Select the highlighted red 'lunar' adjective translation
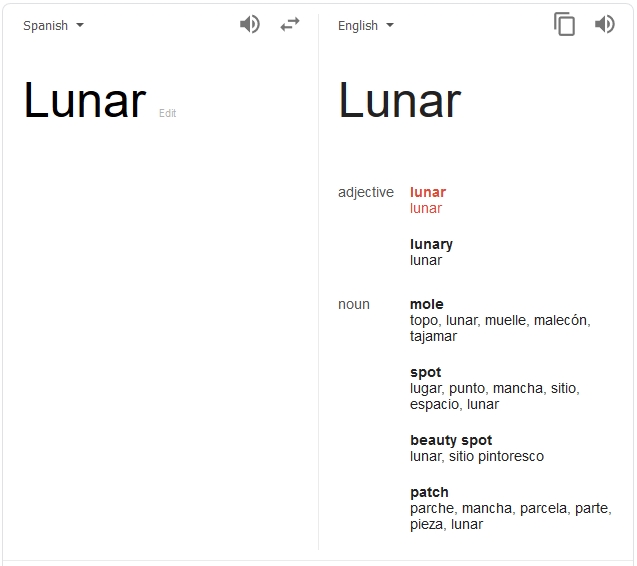Image resolution: width=637 pixels, height=566 pixels. click(x=428, y=192)
